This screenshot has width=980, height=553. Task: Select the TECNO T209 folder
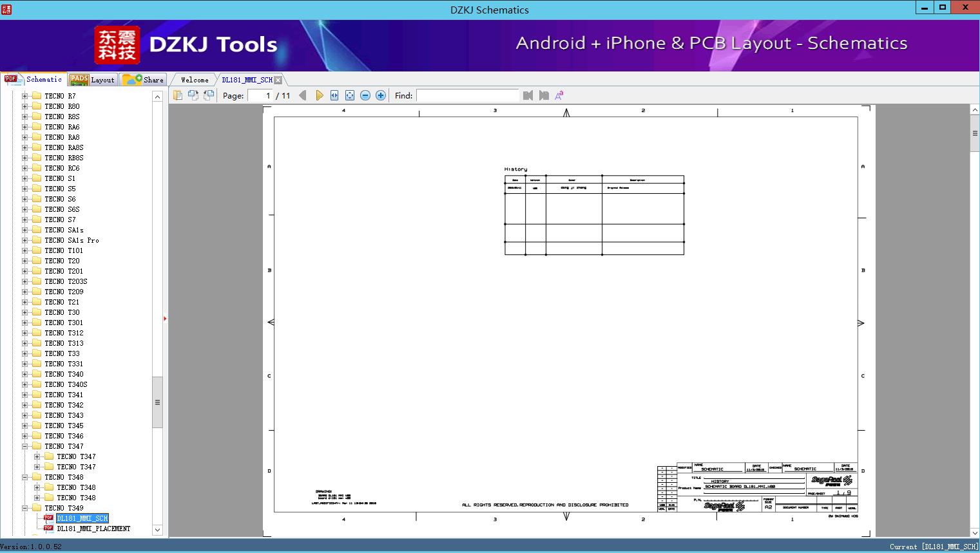[x=64, y=292]
